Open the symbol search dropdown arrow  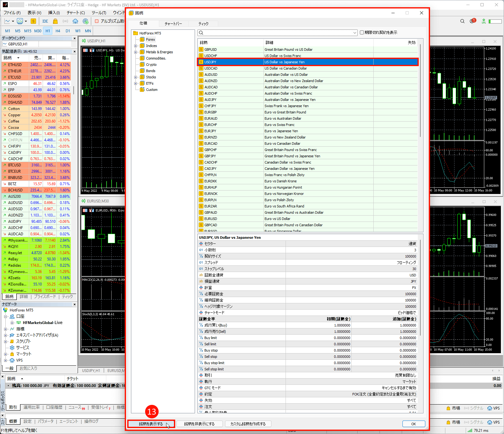click(355, 33)
